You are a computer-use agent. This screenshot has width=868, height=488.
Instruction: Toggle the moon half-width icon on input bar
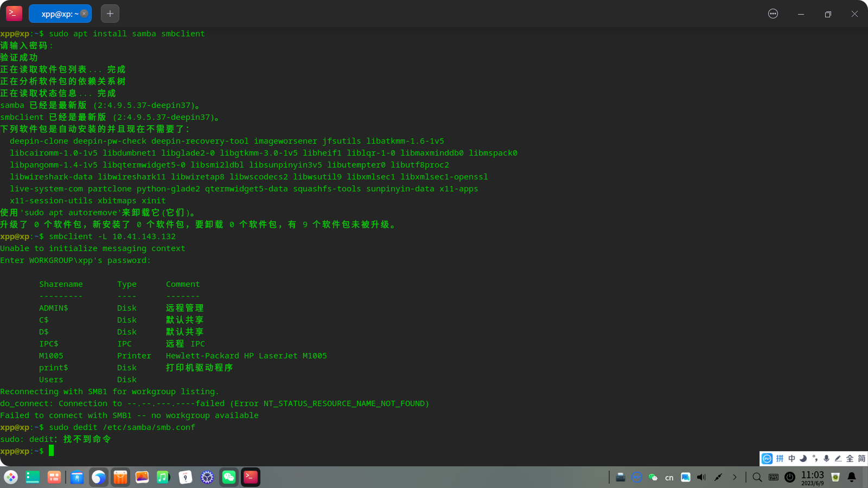pyautogui.click(x=803, y=459)
